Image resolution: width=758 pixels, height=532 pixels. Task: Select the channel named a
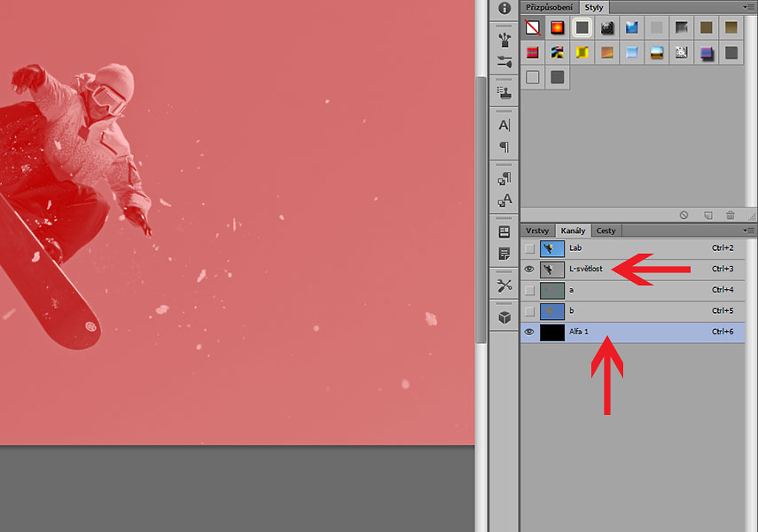572,290
